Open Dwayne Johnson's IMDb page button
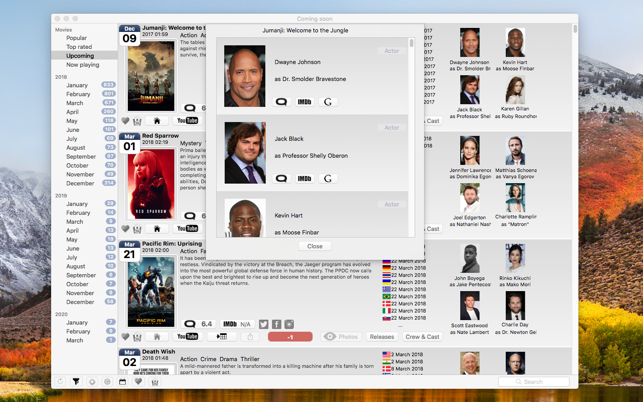 coord(304,102)
